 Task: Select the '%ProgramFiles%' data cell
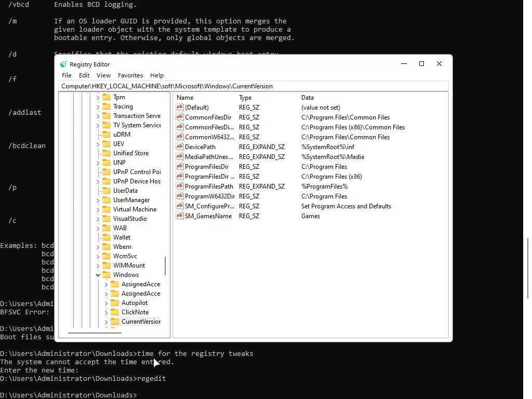click(x=324, y=187)
